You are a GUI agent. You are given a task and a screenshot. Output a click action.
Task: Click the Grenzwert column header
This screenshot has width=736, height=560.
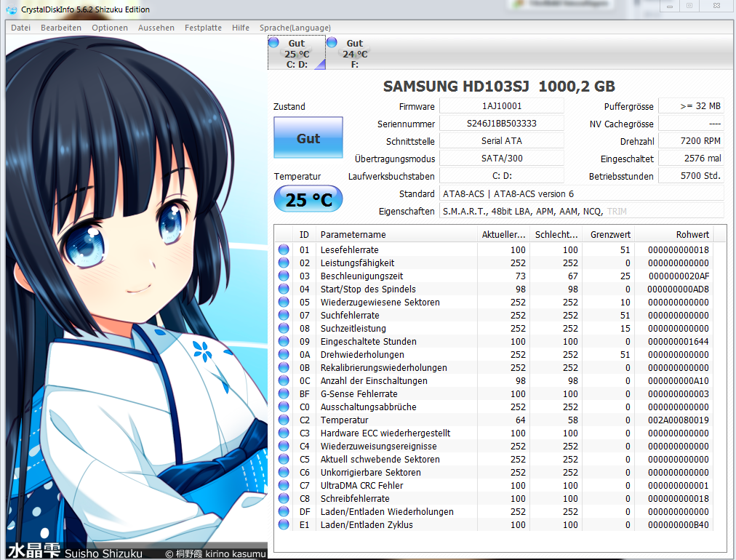point(609,234)
